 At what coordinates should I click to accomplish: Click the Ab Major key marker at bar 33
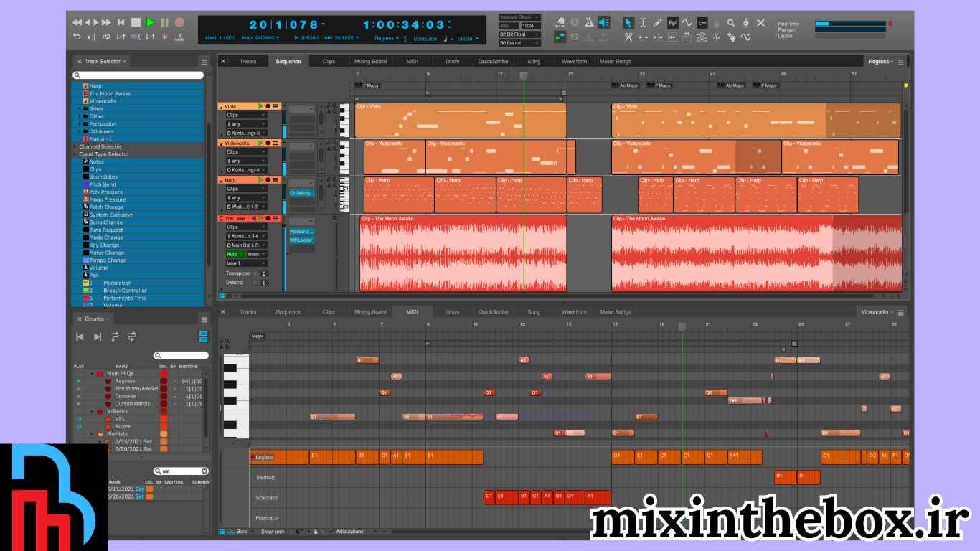(x=625, y=85)
